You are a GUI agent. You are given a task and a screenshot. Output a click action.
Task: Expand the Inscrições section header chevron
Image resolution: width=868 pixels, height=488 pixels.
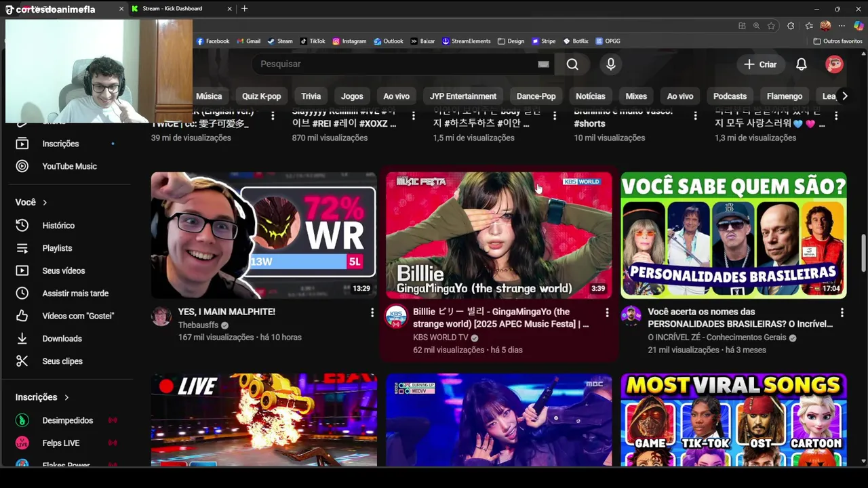click(x=66, y=397)
